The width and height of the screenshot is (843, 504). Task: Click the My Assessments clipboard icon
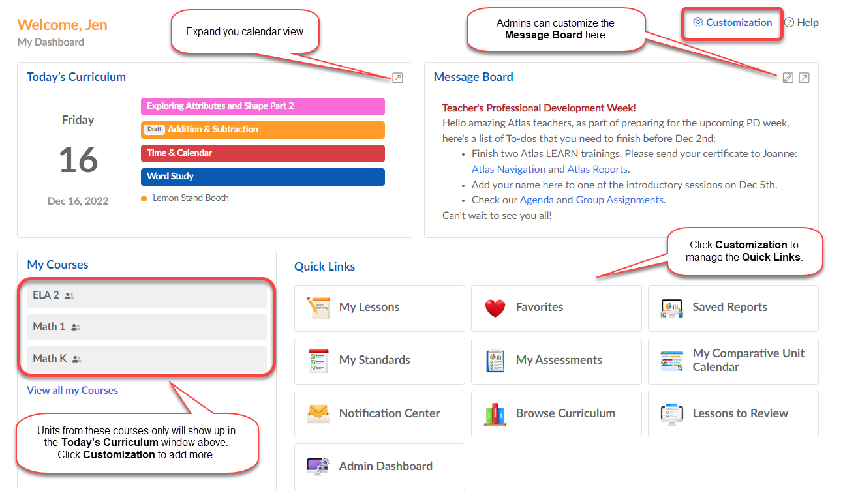pyautogui.click(x=495, y=361)
